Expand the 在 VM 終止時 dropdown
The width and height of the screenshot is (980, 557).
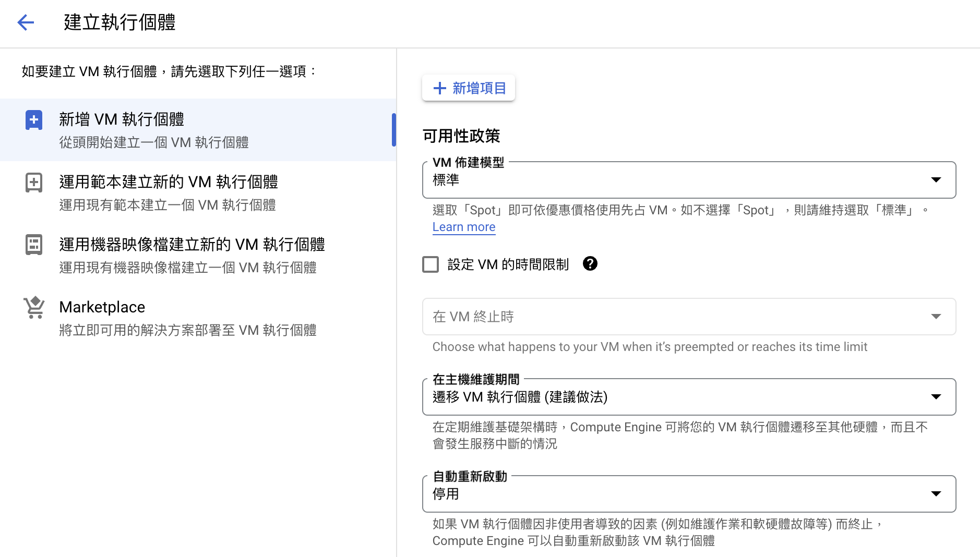(689, 317)
